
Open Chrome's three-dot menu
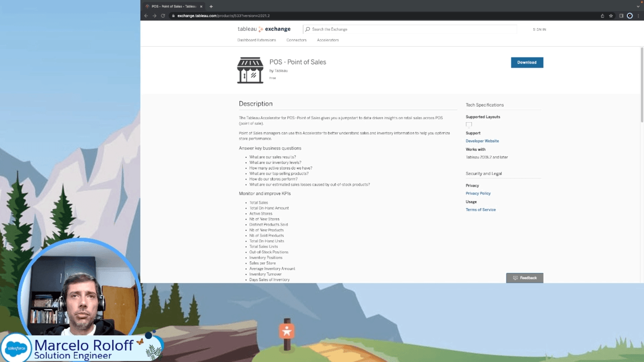coord(638,16)
